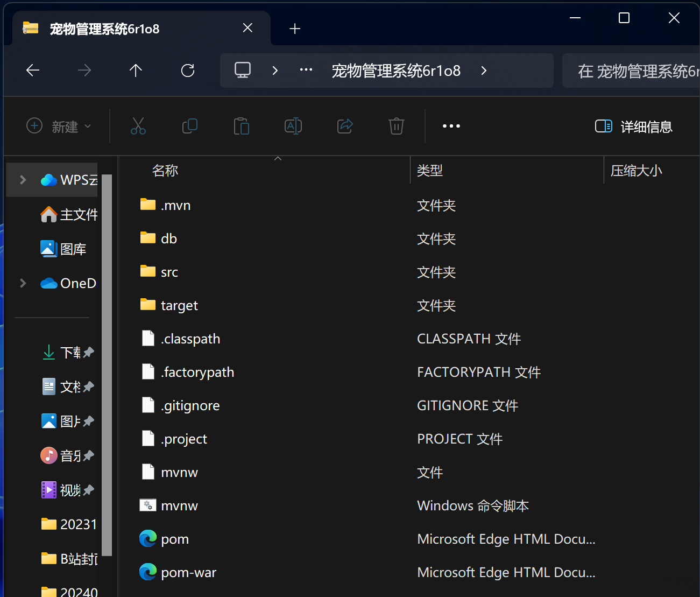This screenshot has height=597, width=700.
Task: Click the WPS cloud icon in sidebar
Action: [49, 180]
